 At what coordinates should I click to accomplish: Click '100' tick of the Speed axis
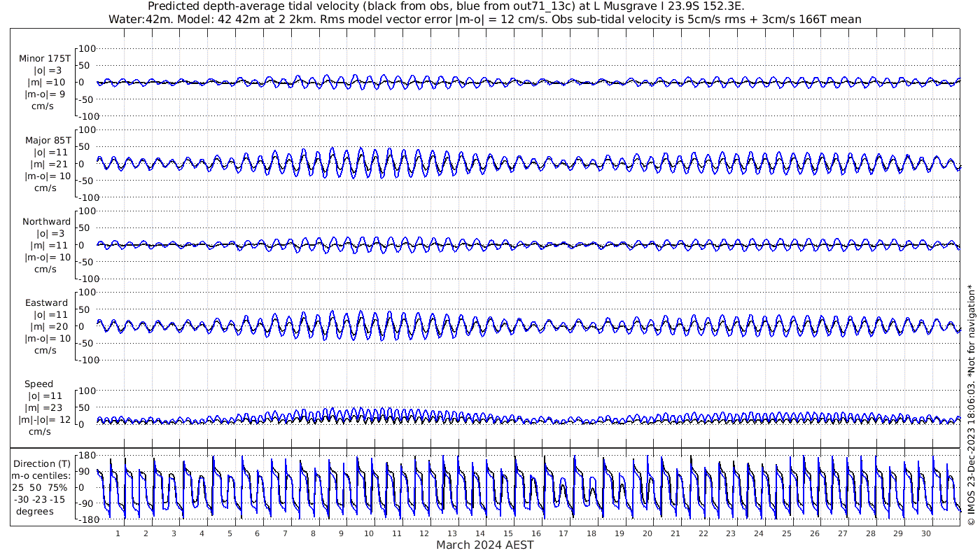[x=87, y=391]
